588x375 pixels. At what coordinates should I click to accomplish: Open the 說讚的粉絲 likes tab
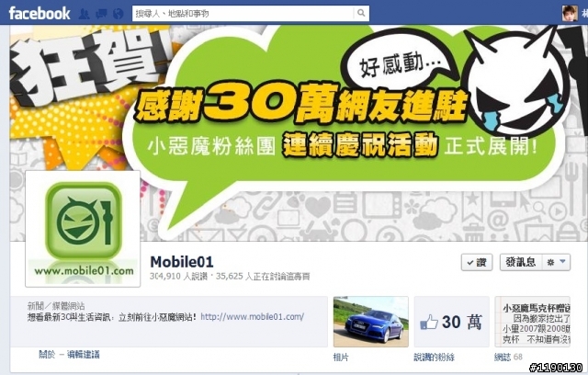[x=434, y=357]
